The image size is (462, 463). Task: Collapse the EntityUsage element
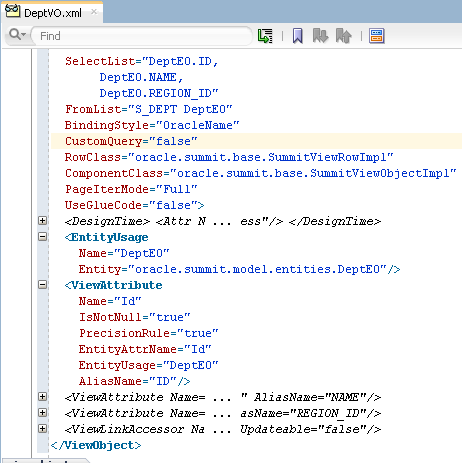[42, 237]
